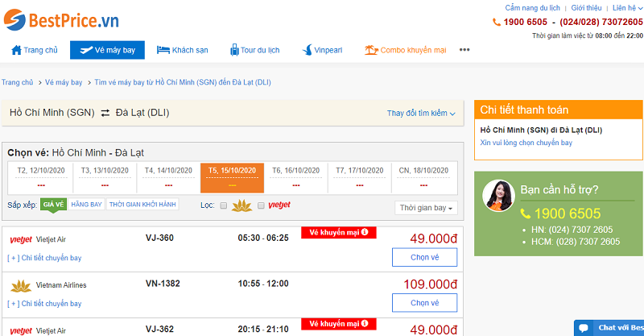
Task: Click the Vietnam Airlines lotus filter logo
Action: (242, 205)
